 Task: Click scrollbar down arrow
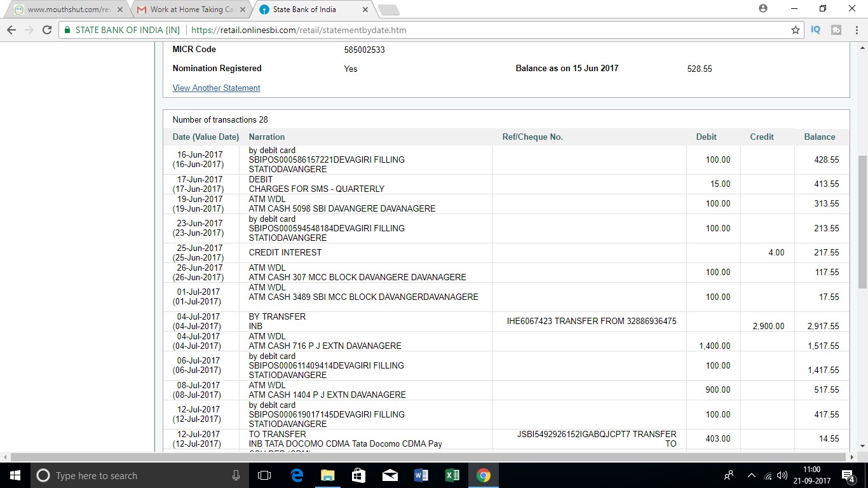click(x=862, y=446)
